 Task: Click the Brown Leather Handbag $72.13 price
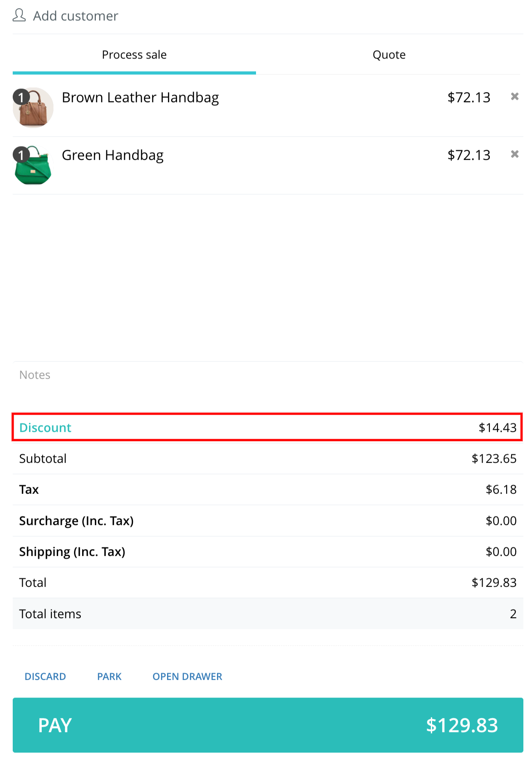click(469, 97)
